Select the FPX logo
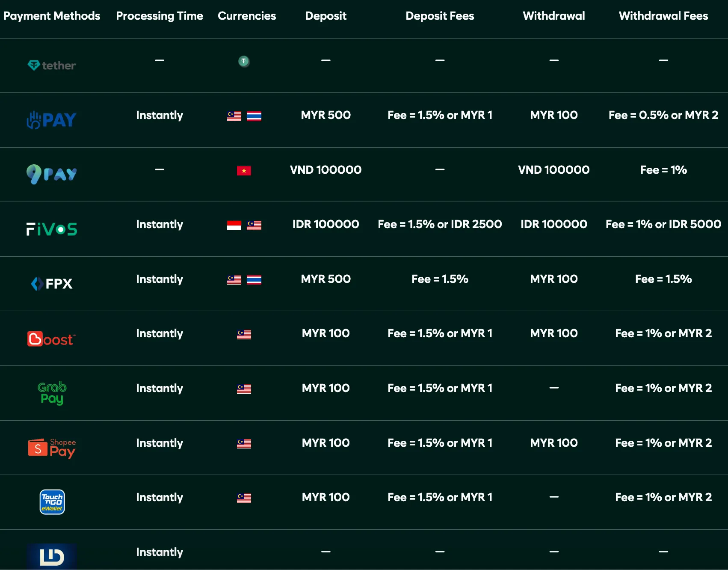Viewport: 728px width, 570px height. click(52, 283)
